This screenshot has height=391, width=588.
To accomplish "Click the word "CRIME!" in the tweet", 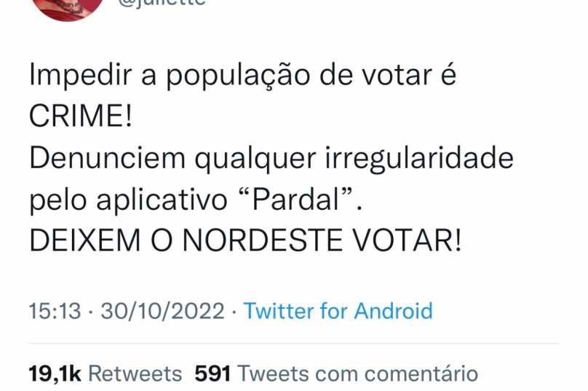I will click(82, 117).
